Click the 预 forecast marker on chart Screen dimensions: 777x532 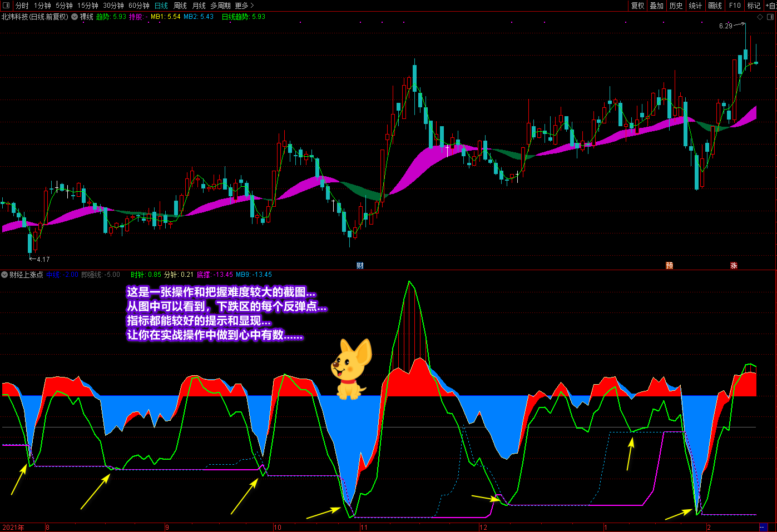pyautogui.click(x=670, y=266)
